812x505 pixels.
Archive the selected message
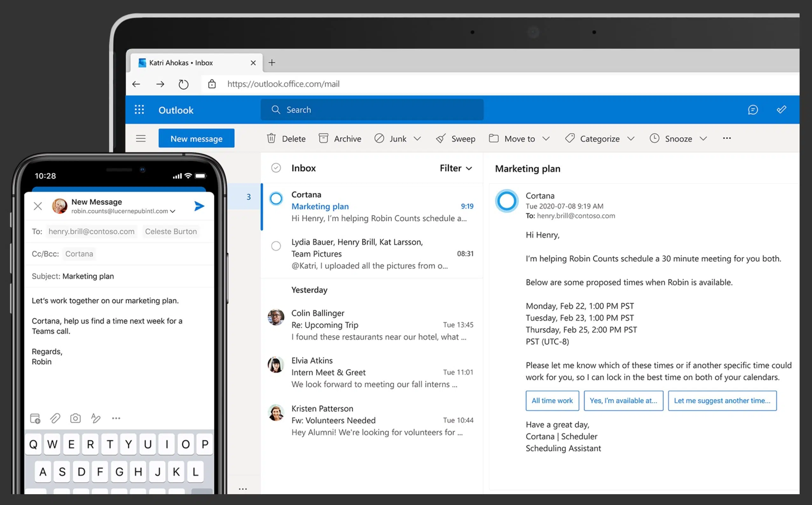[x=340, y=138]
